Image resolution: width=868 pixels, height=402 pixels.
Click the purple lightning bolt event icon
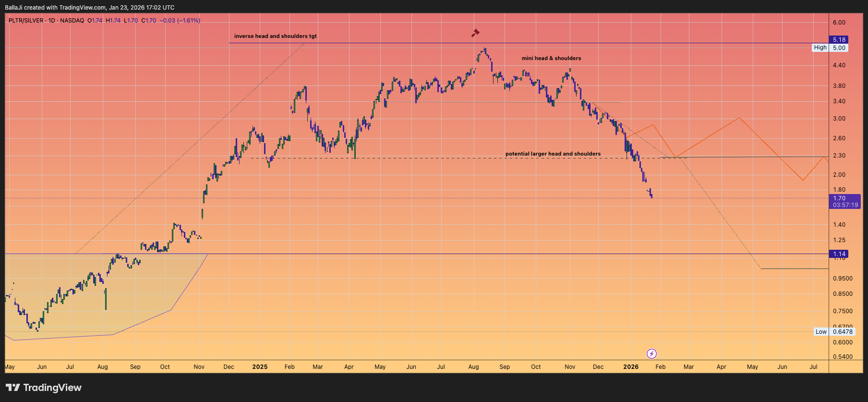651,354
